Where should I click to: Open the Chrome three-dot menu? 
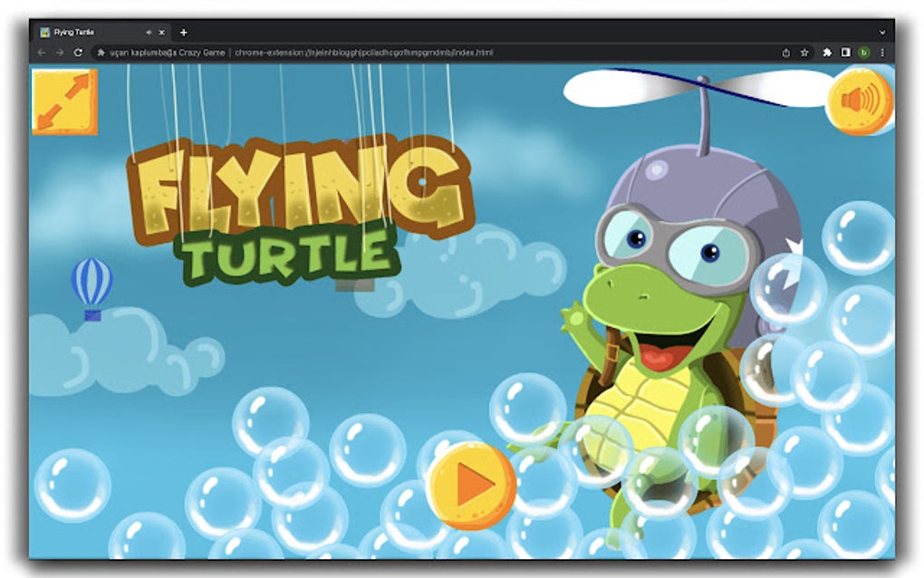coord(882,53)
